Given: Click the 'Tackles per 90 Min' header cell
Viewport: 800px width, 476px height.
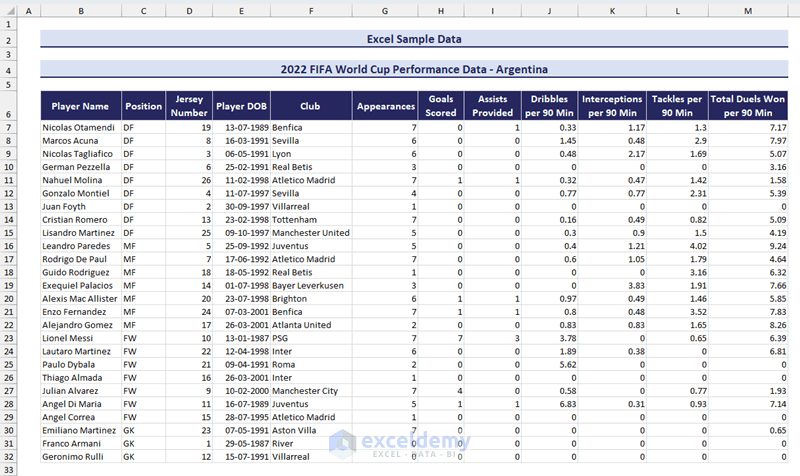Looking at the screenshot, I should (677, 106).
